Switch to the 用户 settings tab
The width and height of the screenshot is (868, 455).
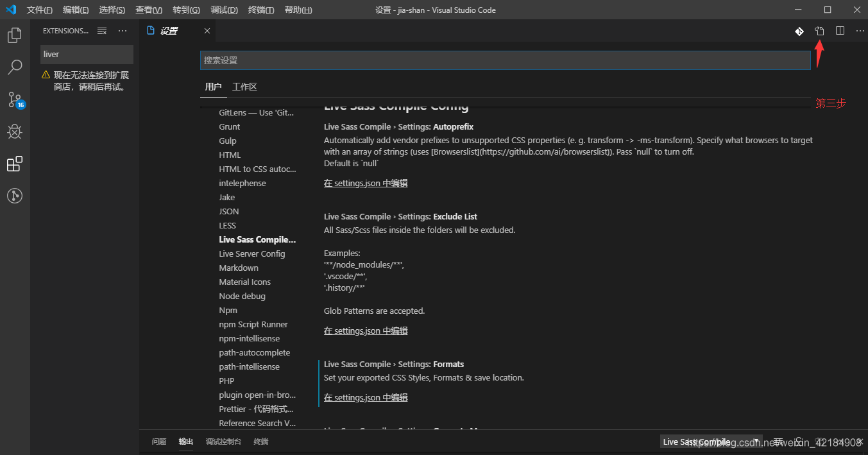pos(213,87)
